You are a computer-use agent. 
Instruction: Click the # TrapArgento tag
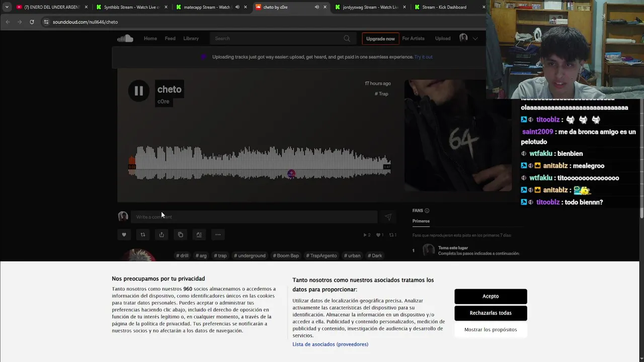(321, 255)
